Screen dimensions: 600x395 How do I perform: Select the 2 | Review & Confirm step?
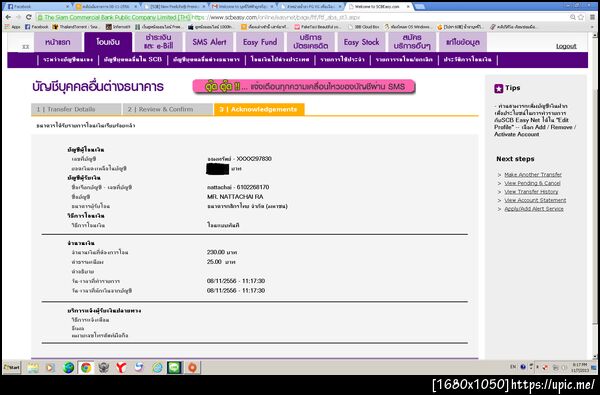point(168,109)
